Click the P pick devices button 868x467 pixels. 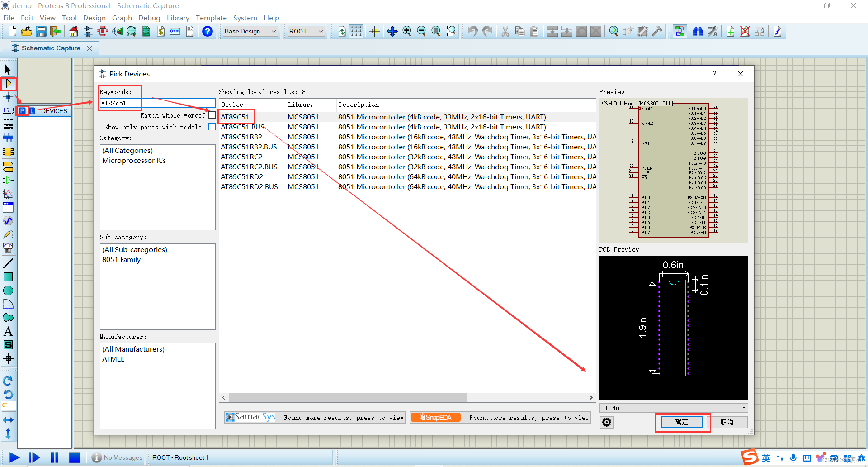pos(22,111)
